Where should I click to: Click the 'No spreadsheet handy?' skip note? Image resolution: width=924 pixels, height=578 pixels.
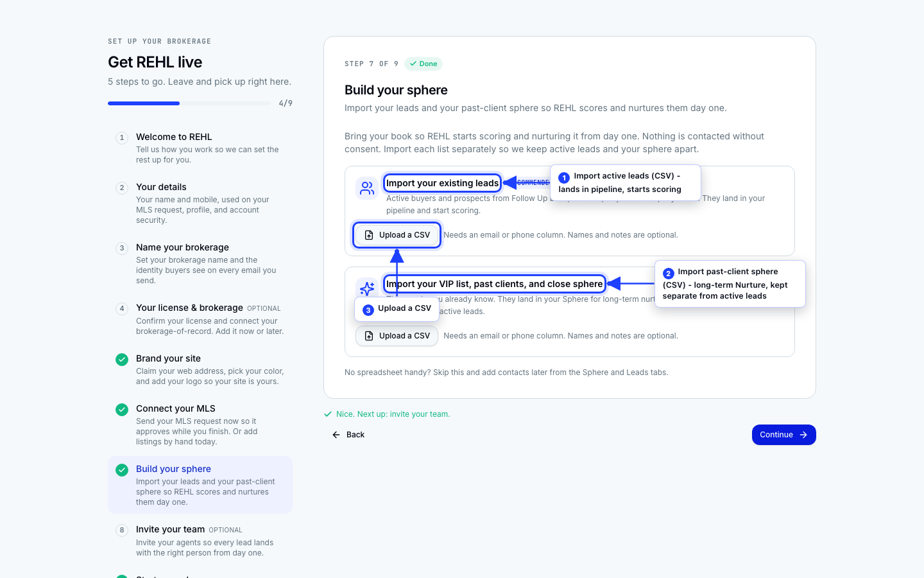tap(506, 372)
